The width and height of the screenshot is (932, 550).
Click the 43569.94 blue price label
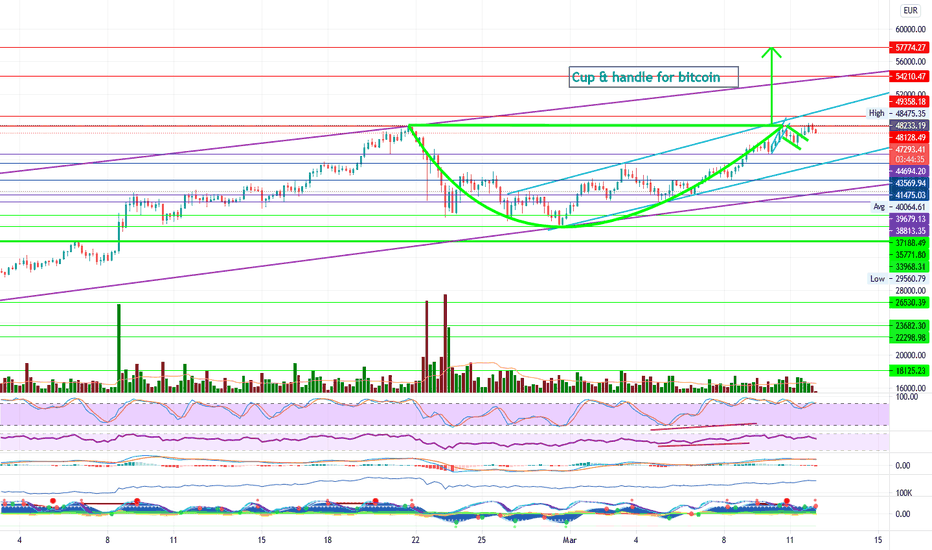point(909,183)
